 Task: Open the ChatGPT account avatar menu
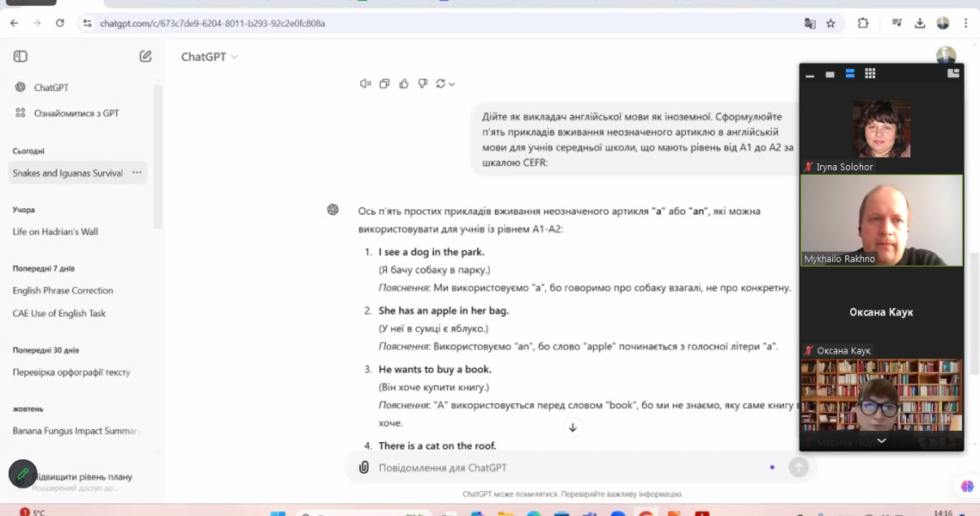click(x=946, y=54)
